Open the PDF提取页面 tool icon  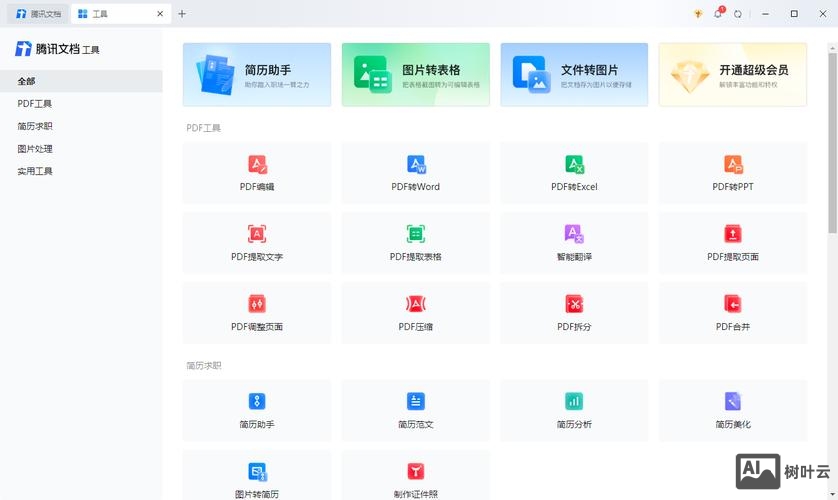733,233
